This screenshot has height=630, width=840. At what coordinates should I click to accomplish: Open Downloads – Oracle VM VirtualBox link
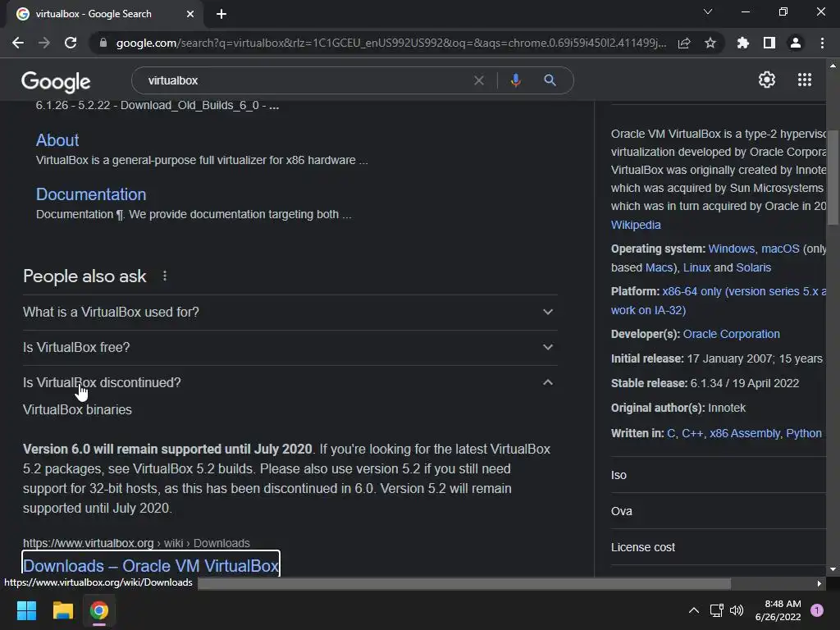(x=151, y=565)
